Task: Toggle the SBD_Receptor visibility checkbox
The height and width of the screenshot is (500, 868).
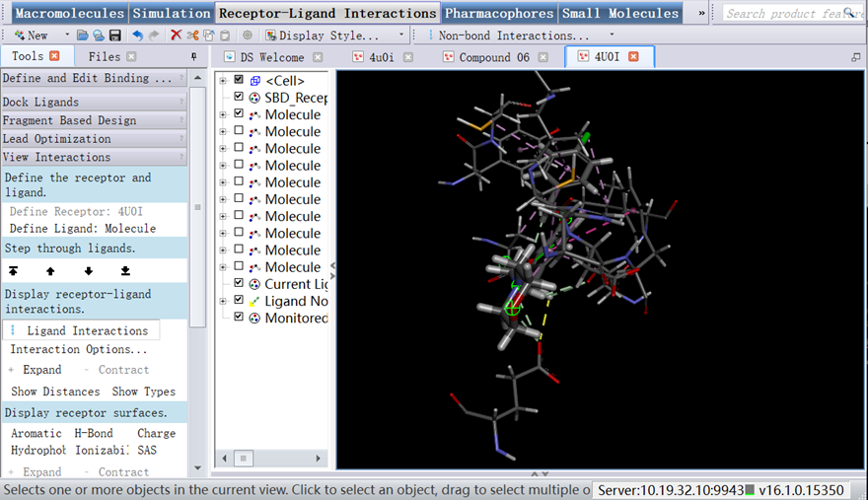Action: tap(239, 98)
